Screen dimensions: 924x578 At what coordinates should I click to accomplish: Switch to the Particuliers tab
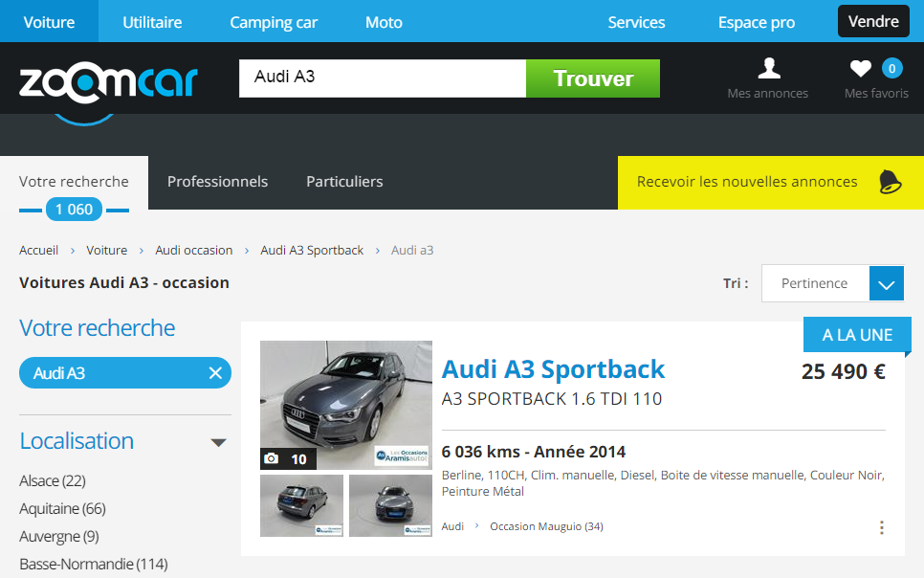pos(344,182)
